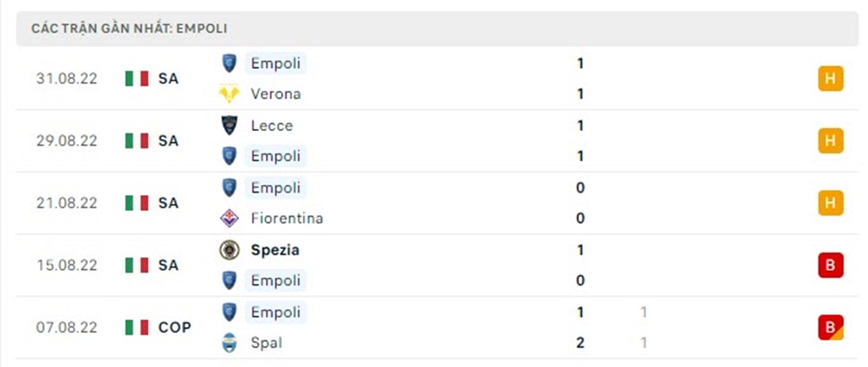Click the Fiorentina club crest icon
Viewport: 868px width, 367px height.
click(229, 219)
